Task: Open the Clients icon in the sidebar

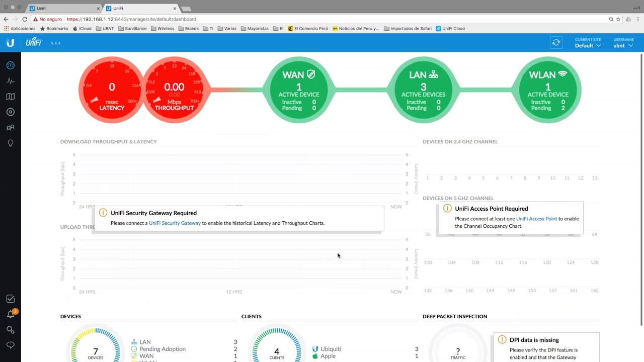Action: click(x=10, y=128)
